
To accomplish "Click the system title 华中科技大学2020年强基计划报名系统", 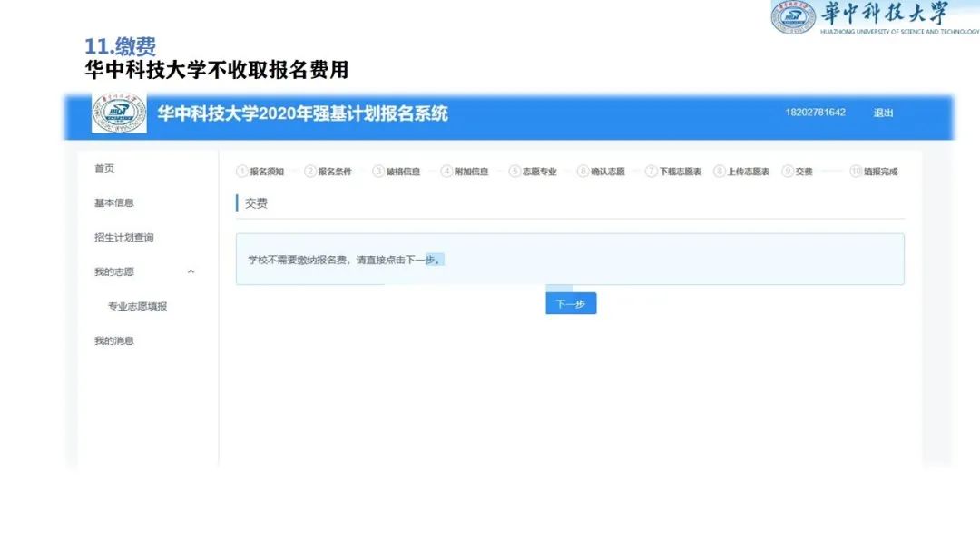I will point(302,113).
